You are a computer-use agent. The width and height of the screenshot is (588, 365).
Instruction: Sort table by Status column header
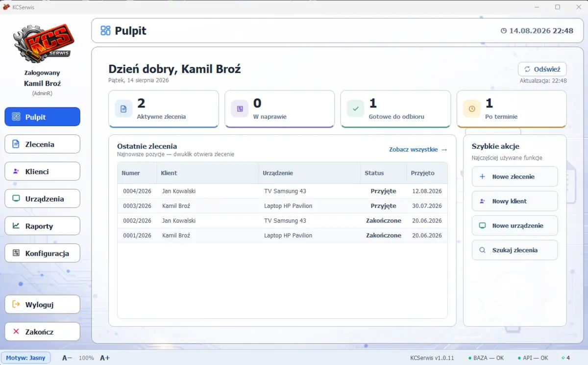(384, 173)
